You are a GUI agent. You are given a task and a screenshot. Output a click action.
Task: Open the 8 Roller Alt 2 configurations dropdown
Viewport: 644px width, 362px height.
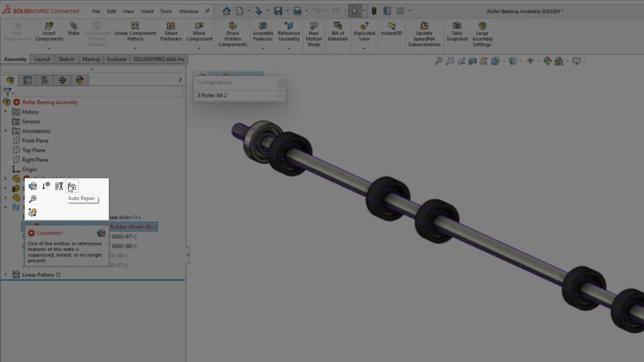pos(238,95)
